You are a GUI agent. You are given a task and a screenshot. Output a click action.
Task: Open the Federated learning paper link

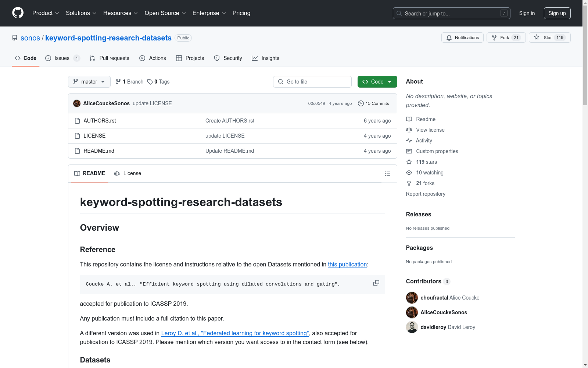(235, 333)
